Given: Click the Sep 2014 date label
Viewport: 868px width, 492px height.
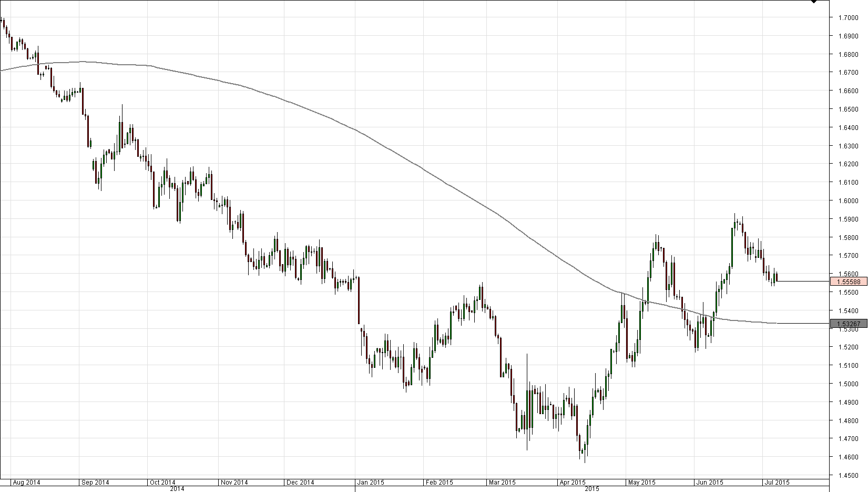Looking at the screenshot, I should tap(95, 482).
